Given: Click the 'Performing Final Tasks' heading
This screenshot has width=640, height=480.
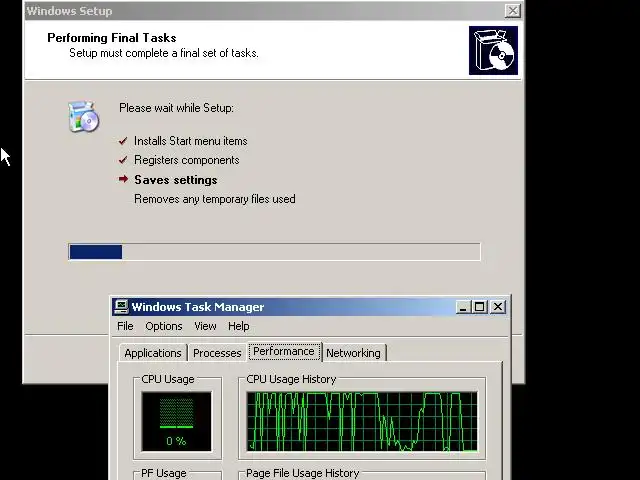Looking at the screenshot, I should (x=112, y=38).
